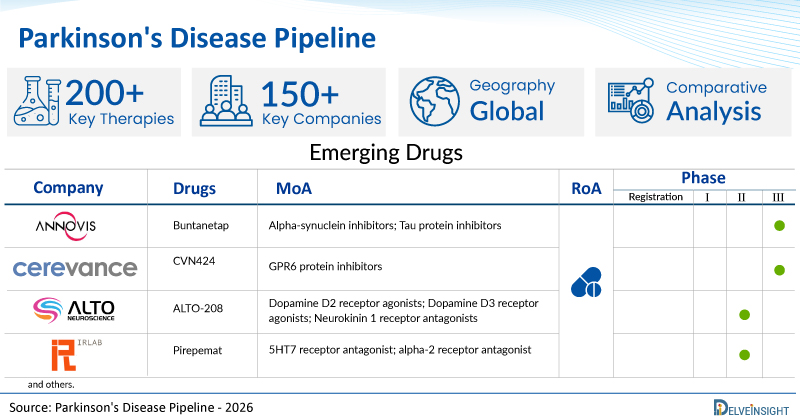Click the 200+ Key Therapies text
Screen dimensions: 800x420
tap(120, 102)
